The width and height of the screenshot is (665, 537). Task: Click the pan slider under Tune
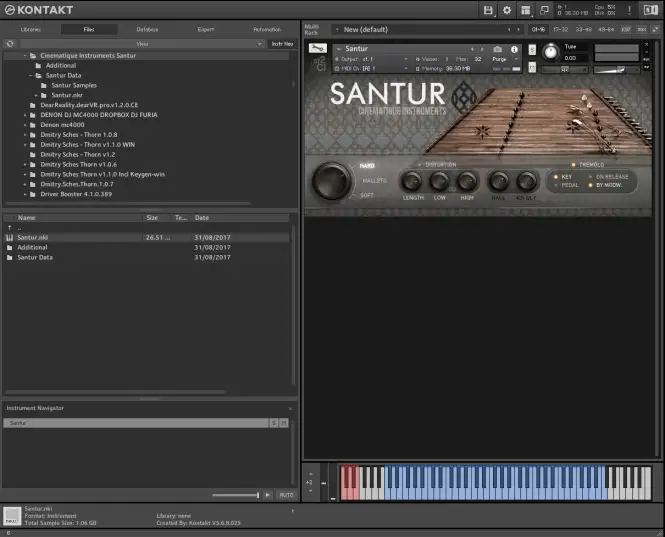[x=564, y=69]
